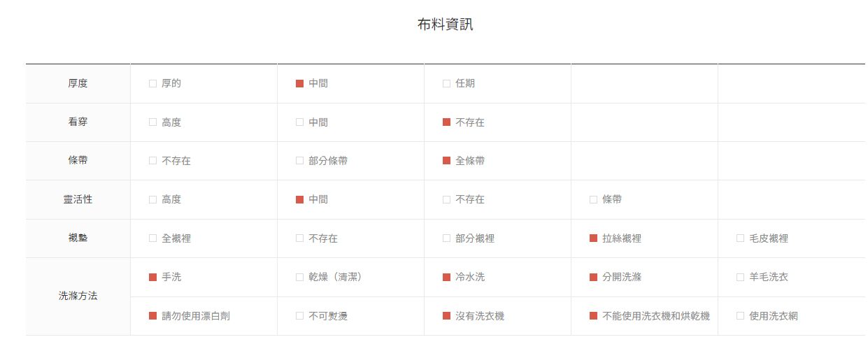
Task: Uncheck the 拉絲襯裡 checkbox
Action: coord(593,238)
